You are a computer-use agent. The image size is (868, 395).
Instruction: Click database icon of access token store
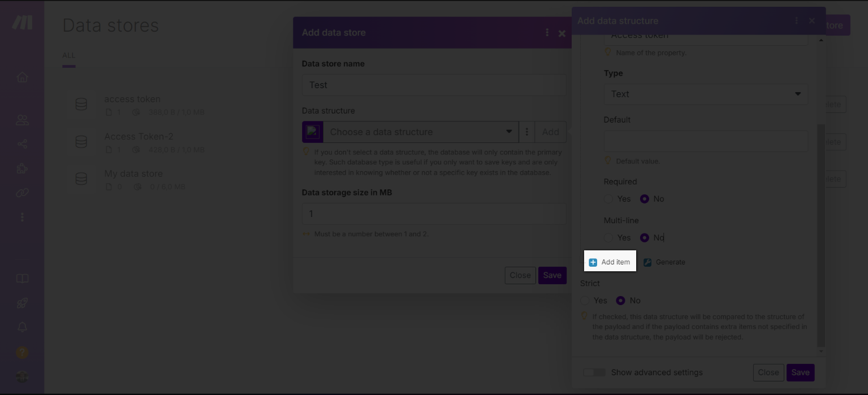click(x=81, y=105)
